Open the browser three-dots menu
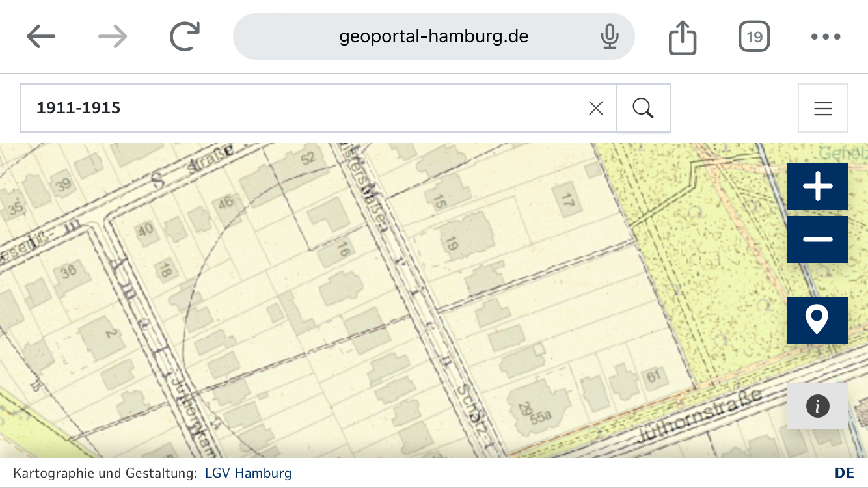Image resolution: width=868 pixels, height=488 pixels. pyautogui.click(x=826, y=37)
